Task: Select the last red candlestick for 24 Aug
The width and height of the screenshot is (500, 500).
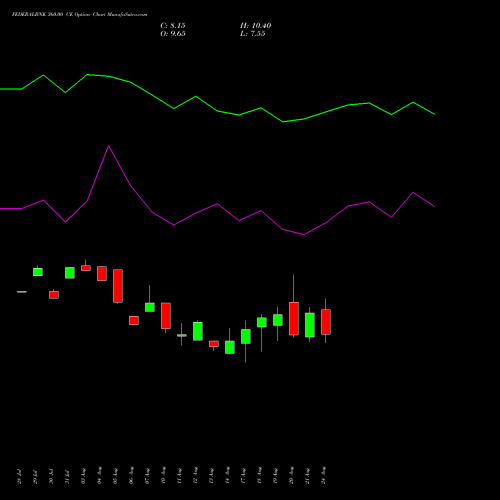Action: (x=326, y=322)
